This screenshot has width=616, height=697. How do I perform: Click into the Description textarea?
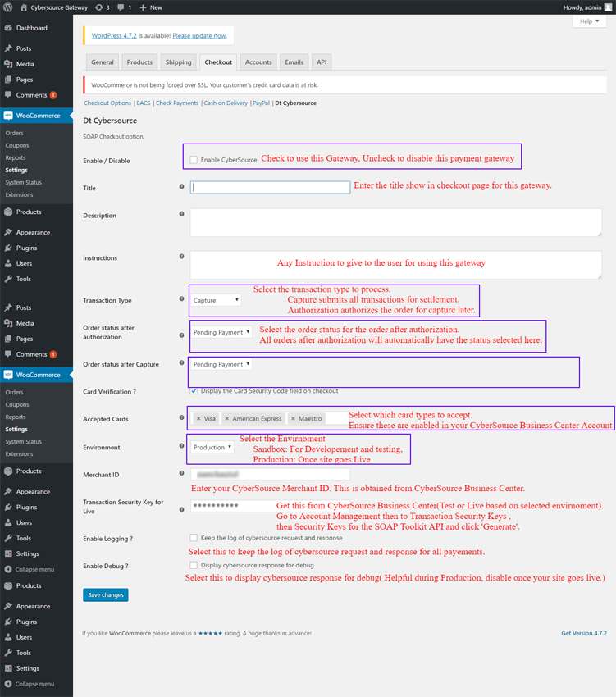396,222
